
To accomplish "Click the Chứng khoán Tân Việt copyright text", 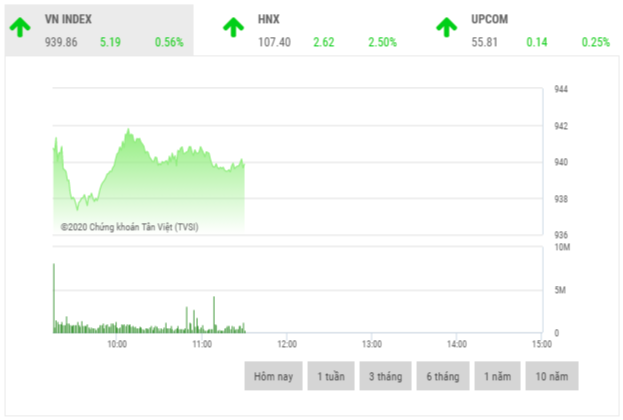I will [x=129, y=227].
